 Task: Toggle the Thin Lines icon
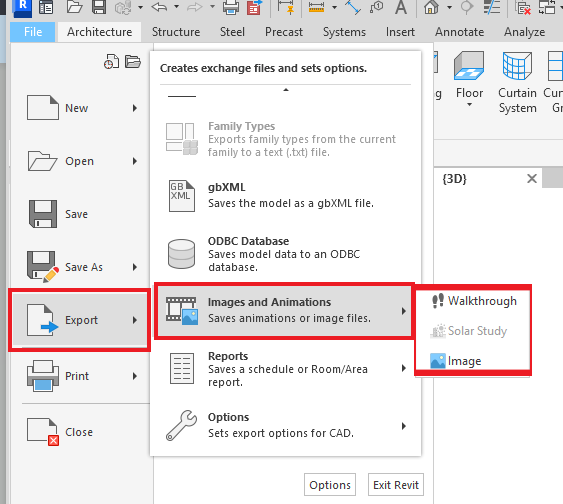coord(492,7)
